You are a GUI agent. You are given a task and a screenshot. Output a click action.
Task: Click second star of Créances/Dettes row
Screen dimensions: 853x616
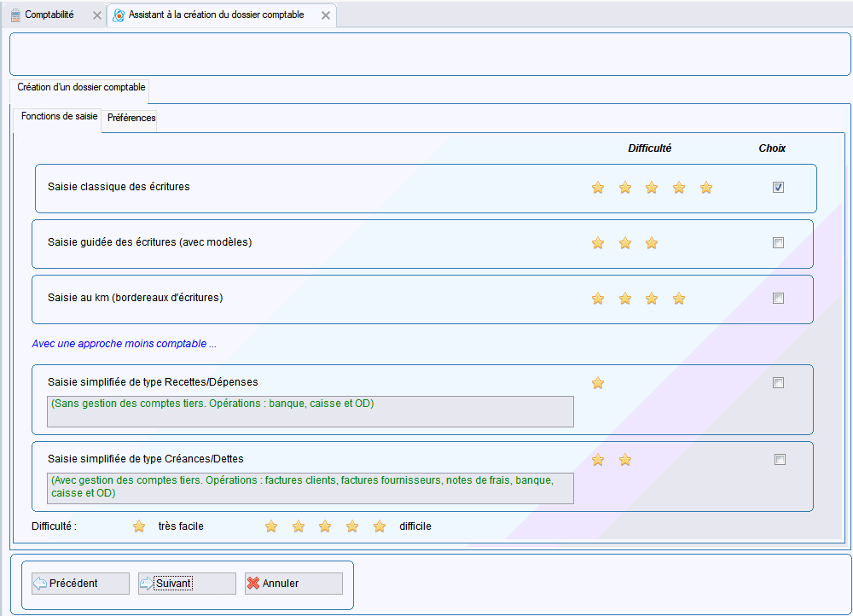point(625,461)
